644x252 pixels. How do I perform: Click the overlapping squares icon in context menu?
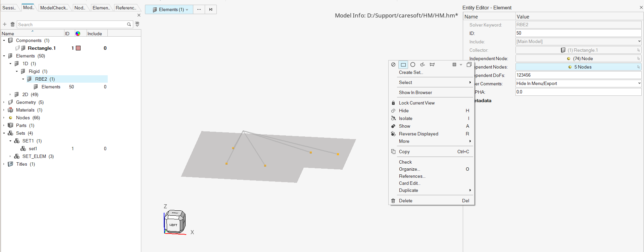point(469,65)
